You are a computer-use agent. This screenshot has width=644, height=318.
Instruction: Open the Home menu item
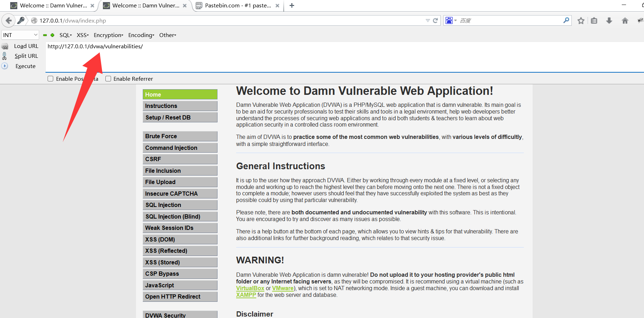click(180, 94)
